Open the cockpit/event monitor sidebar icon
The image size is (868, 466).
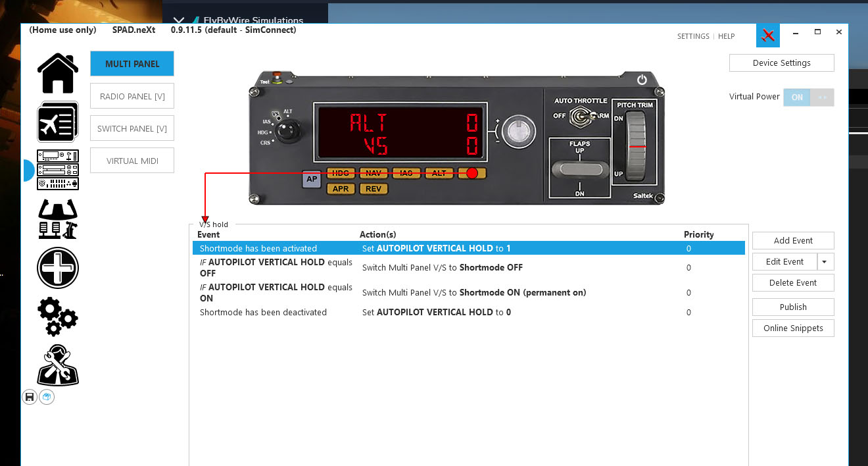[57, 219]
